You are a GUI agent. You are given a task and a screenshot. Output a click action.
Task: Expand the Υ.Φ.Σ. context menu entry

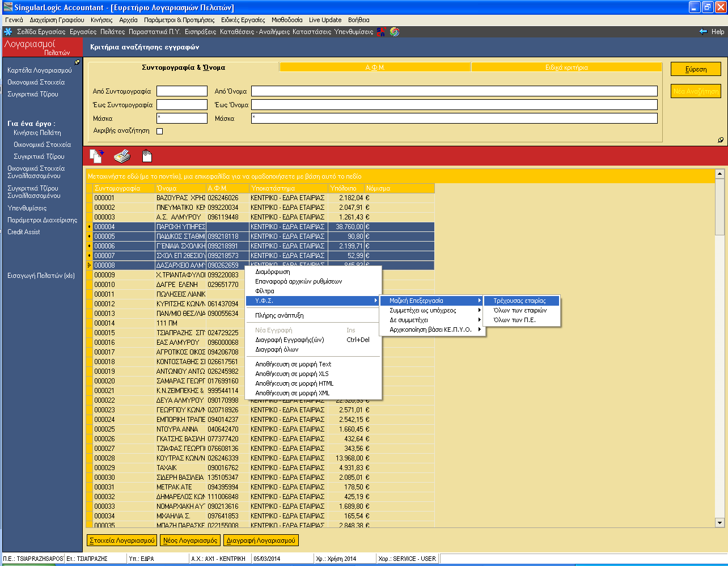tap(314, 301)
